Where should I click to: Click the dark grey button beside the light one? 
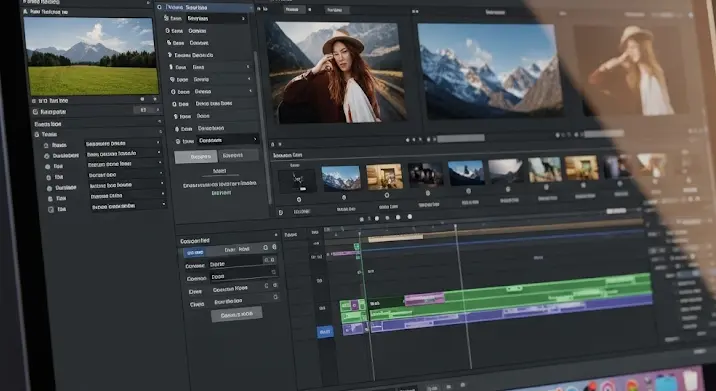click(x=238, y=155)
